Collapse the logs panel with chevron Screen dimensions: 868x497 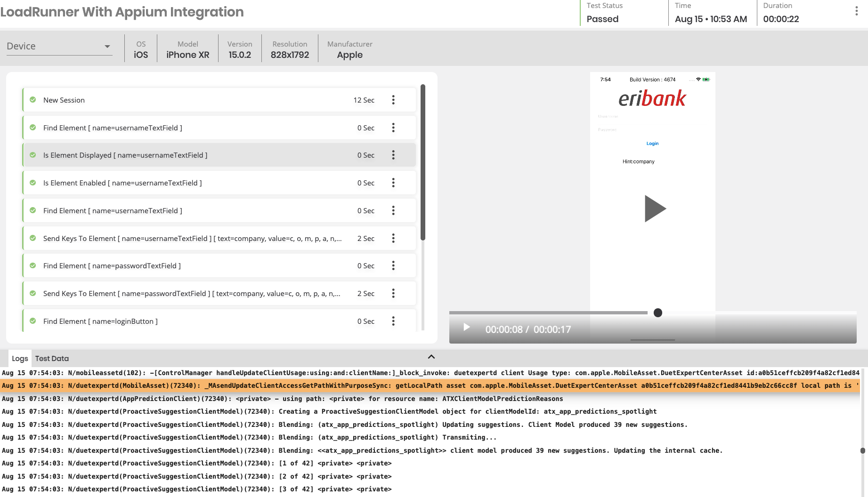tap(431, 357)
